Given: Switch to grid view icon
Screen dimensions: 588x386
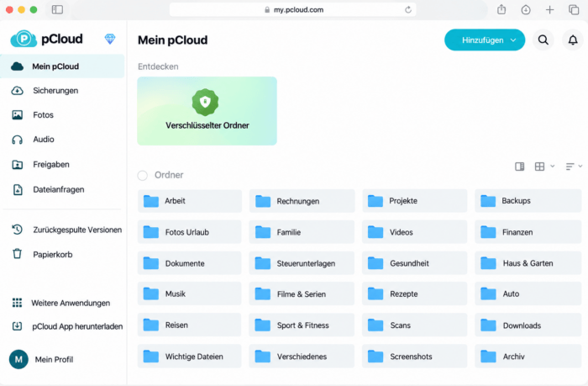Looking at the screenshot, I should (539, 167).
